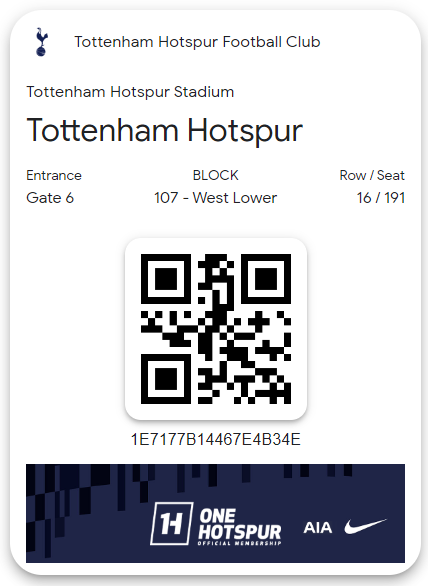The image size is (428, 586).
Task: Select the ticket code 1E7177B14467E4B34E
Action: coord(216,440)
